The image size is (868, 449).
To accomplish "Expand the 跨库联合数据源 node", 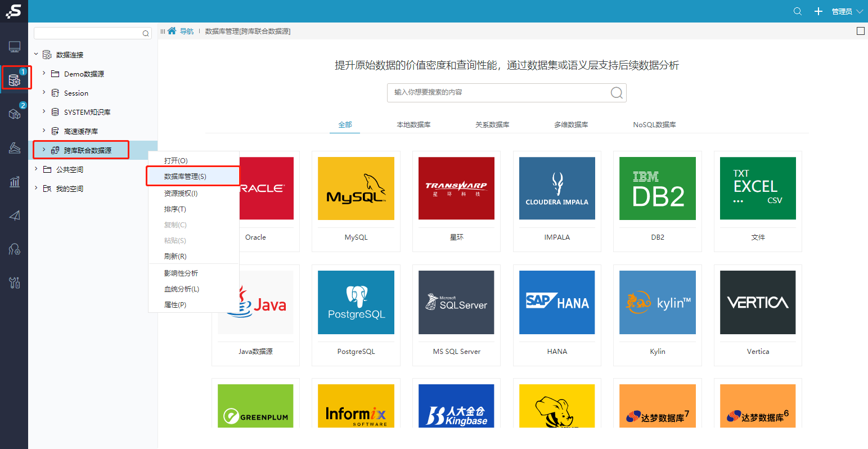I will pos(44,150).
